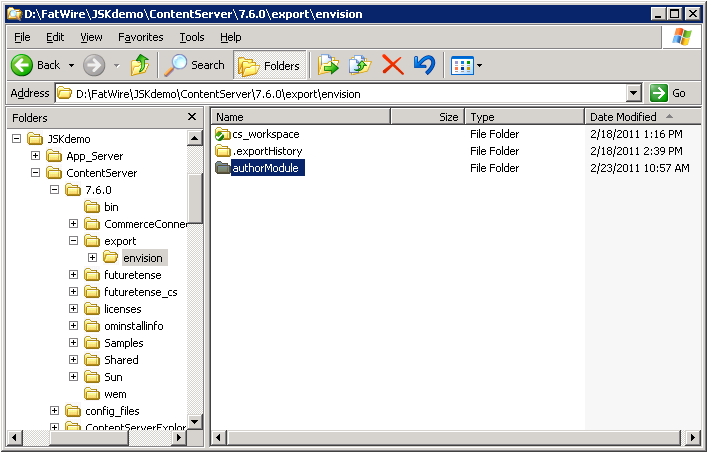The height and width of the screenshot is (453, 708).
Task: Open the File menu
Action: tap(22, 37)
